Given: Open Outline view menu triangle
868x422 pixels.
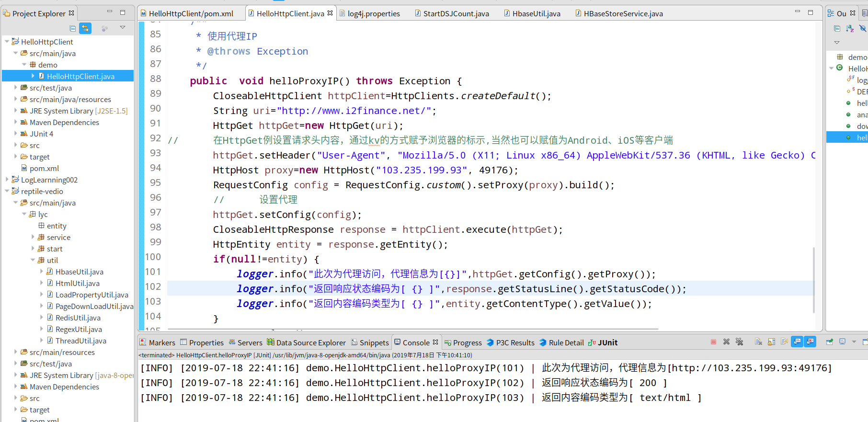Looking at the screenshot, I should tap(837, 43).
